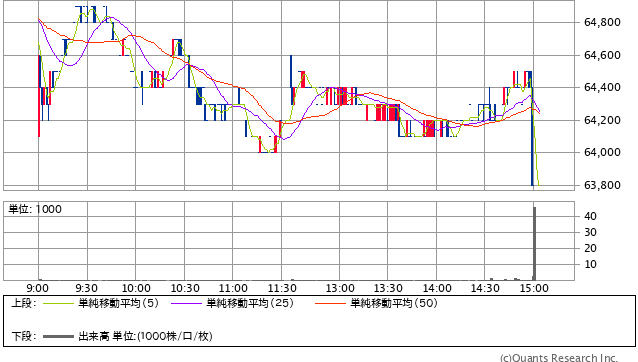Click the 単純移動平均(5) legend text
638x362 pixels.
pyautogui.click(x=118, y=303)
